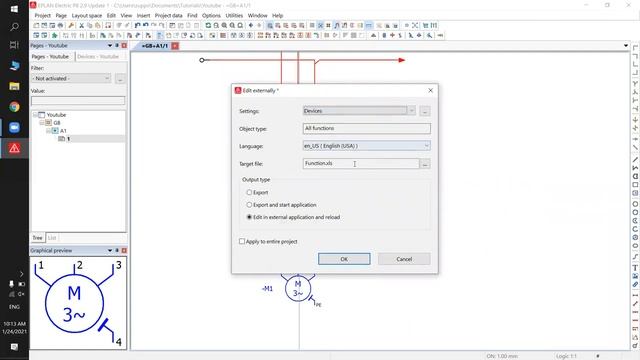Click the -M1 motor label on schematic
Image resolution: width=640 pixels, height=360 pixels.
pyautogui.click(x=267, y=289)
